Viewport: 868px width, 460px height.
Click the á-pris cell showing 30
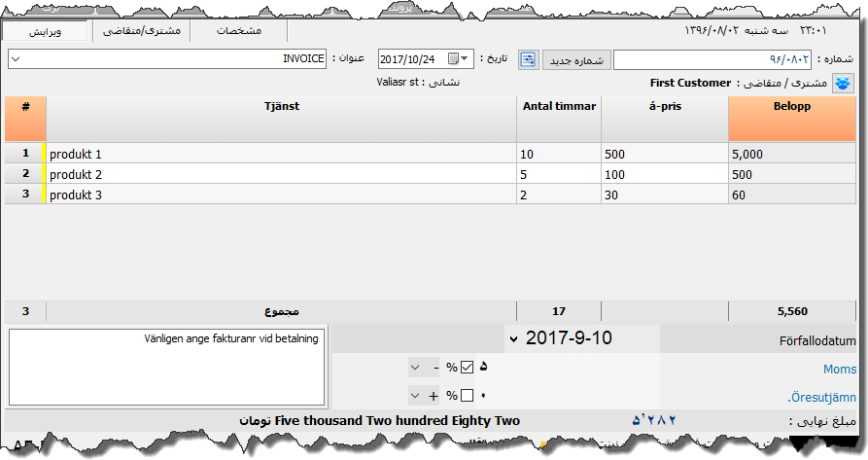pos(665,195)
